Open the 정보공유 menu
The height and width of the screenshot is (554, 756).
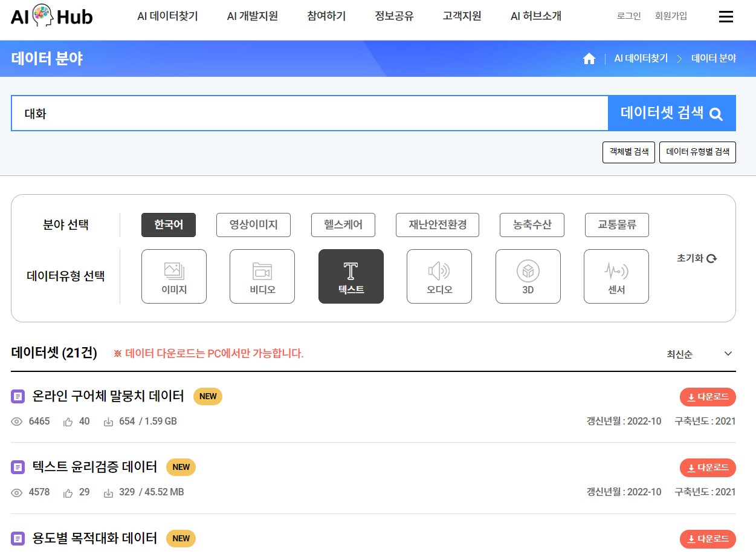(x=394, y=16)
